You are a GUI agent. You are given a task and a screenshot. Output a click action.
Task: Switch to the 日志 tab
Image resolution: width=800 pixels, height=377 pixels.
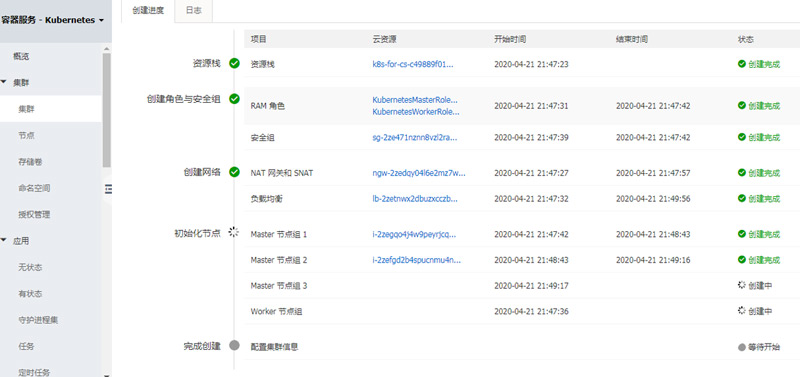pyautogui.click(x=193, y=11)
